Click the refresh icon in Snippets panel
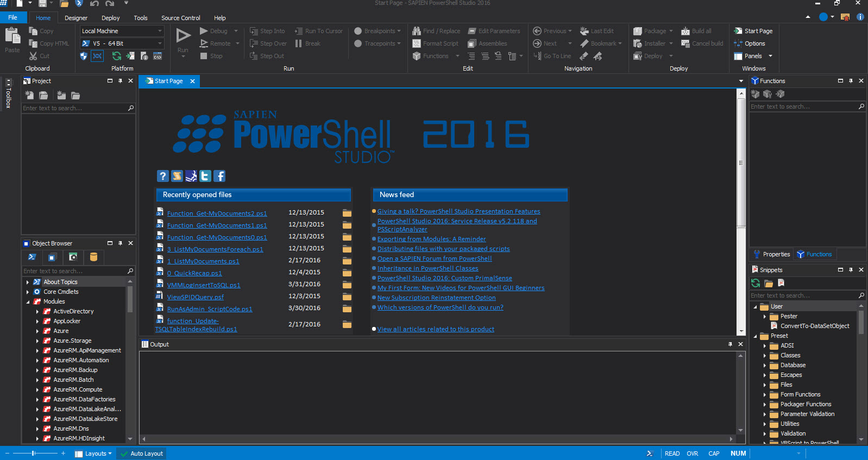 [756, 283]
